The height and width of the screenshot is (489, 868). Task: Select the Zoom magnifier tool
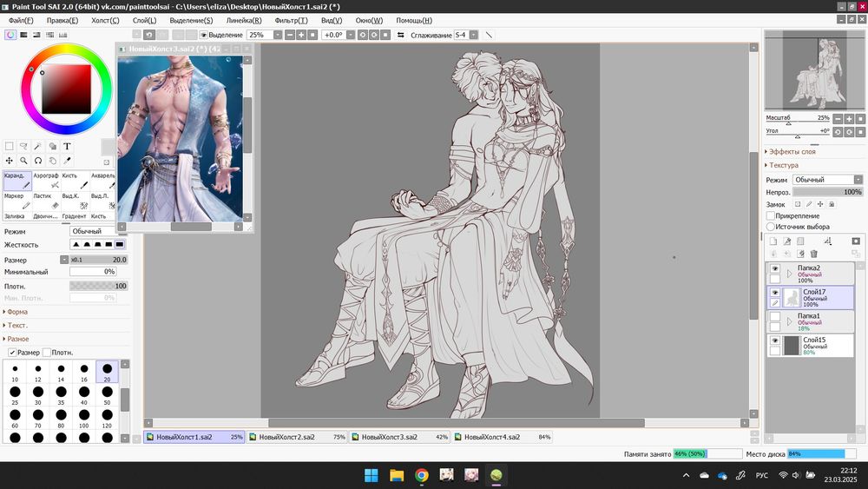coord(23,161)
